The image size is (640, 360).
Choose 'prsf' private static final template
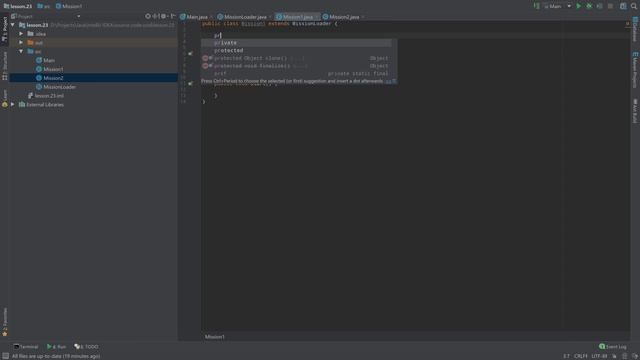point(296,73)
